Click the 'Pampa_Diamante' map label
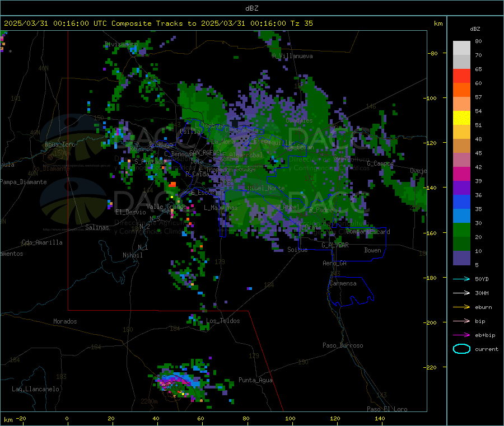 tap(24, 182)
